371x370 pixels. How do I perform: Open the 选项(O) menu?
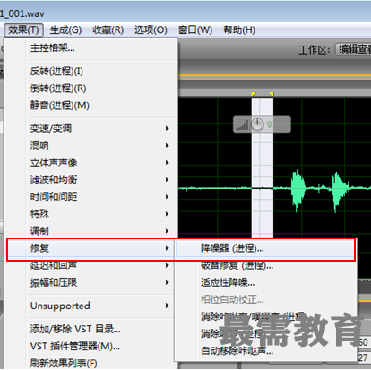tap(150, 30)
